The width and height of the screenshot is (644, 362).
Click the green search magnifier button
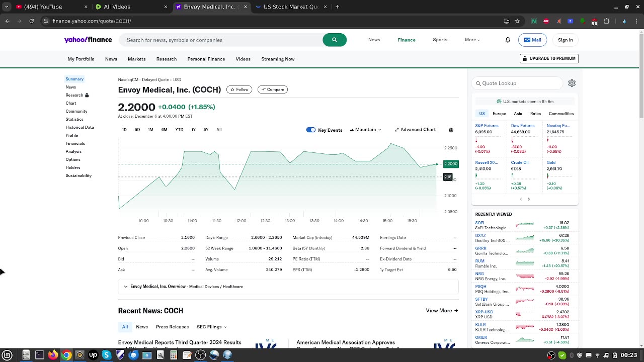pyautogui.click(x=335, y=40)
